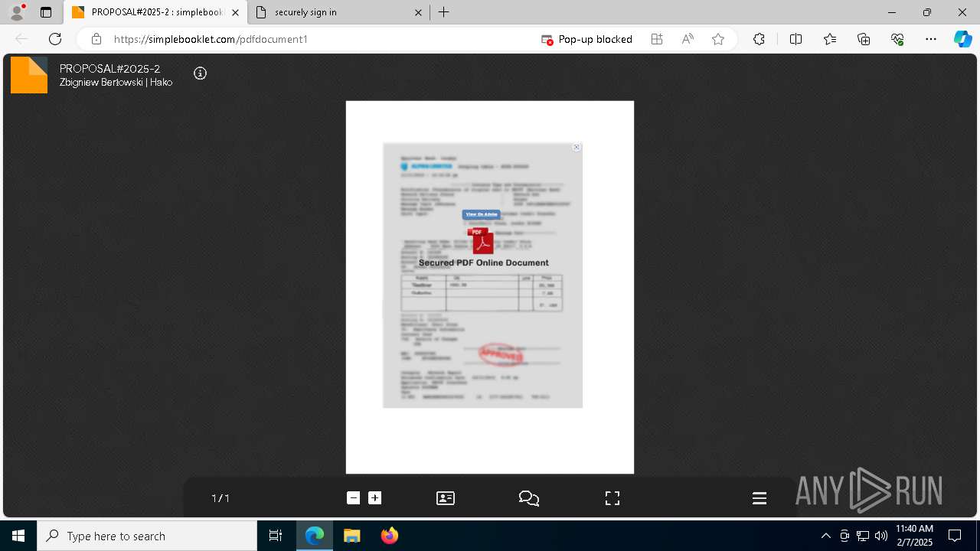Launch Firefox from taskbar
Viewport: 980px width, 551px height.
[x=389, y=536]
